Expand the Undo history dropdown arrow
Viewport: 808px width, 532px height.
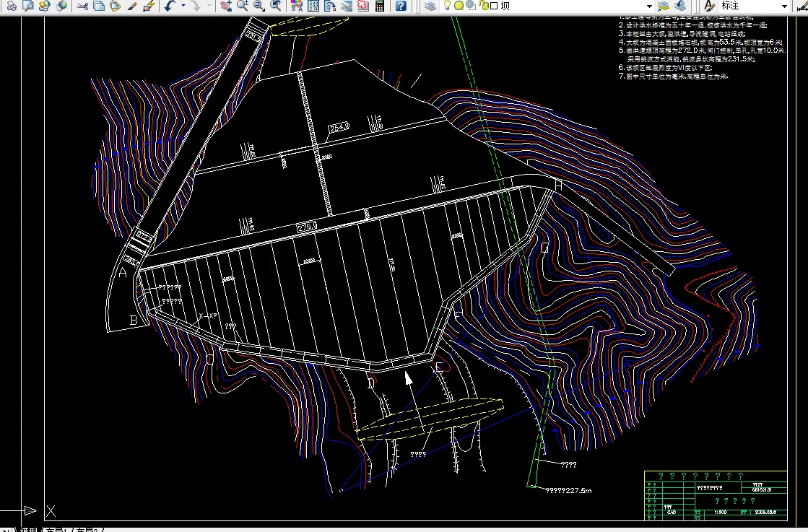click(x=182, y=6)
